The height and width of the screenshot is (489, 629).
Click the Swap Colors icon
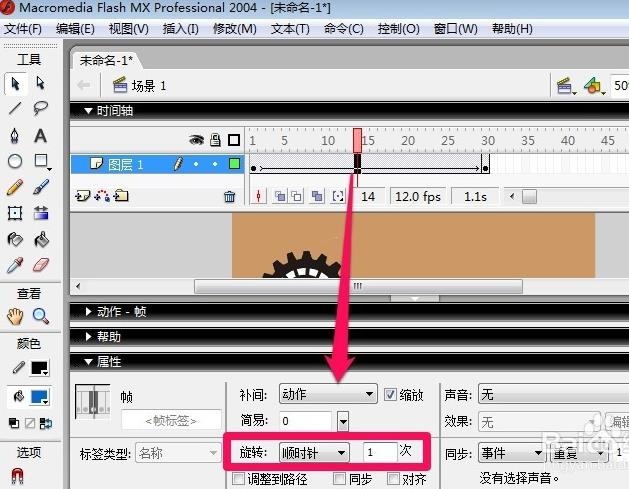[46, 423]
